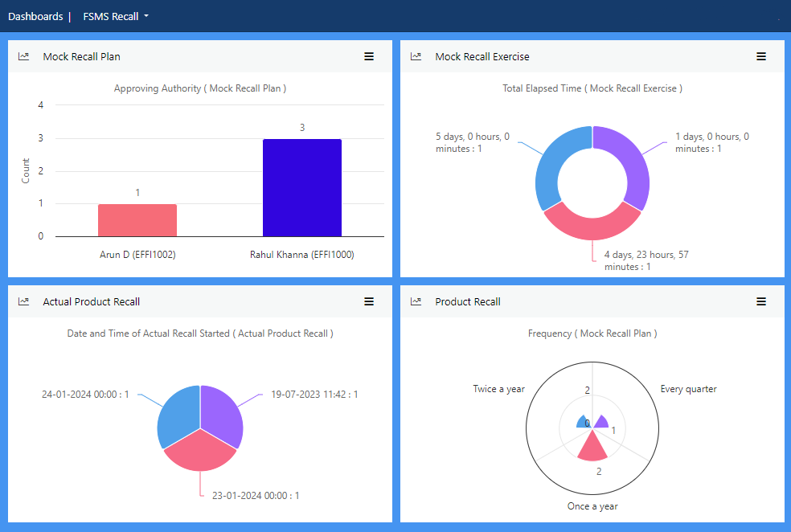The width and height of the screenshot is (791, 532).
Task: Select the blue pie slice for 24-01-2024
Action: [x=178, y=414]
